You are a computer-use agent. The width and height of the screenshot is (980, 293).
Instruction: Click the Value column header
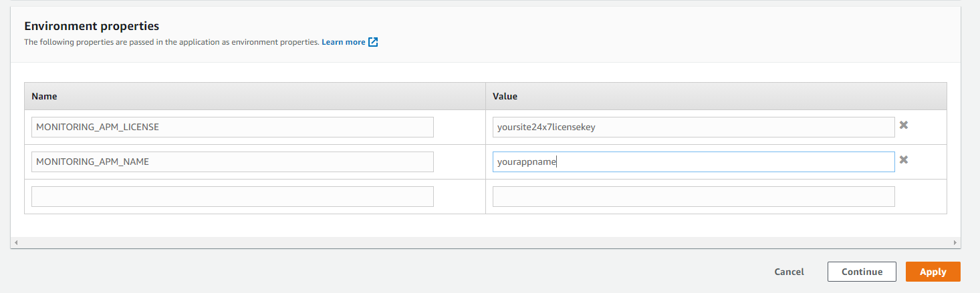[505, 96]
